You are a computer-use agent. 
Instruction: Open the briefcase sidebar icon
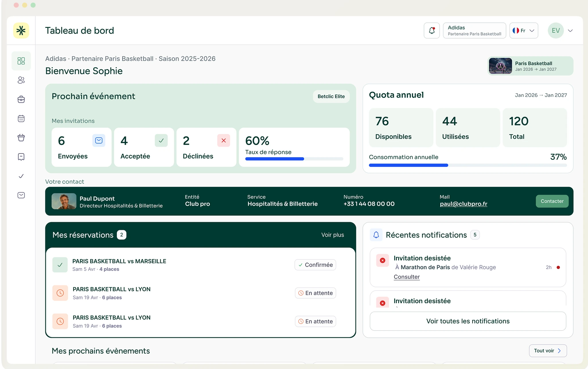[21, 99]
